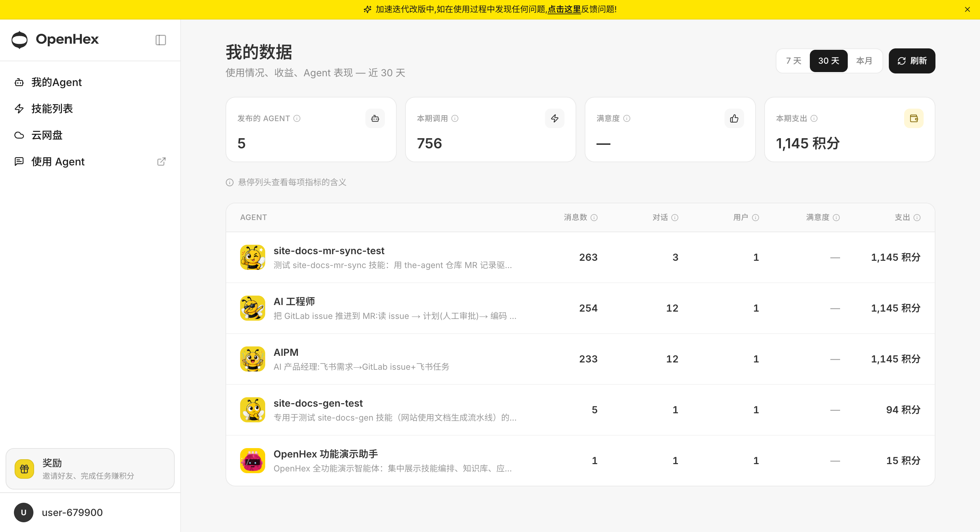Click wallet icon in 本期支出 card
980x532 pixels.
pos(914,118)
